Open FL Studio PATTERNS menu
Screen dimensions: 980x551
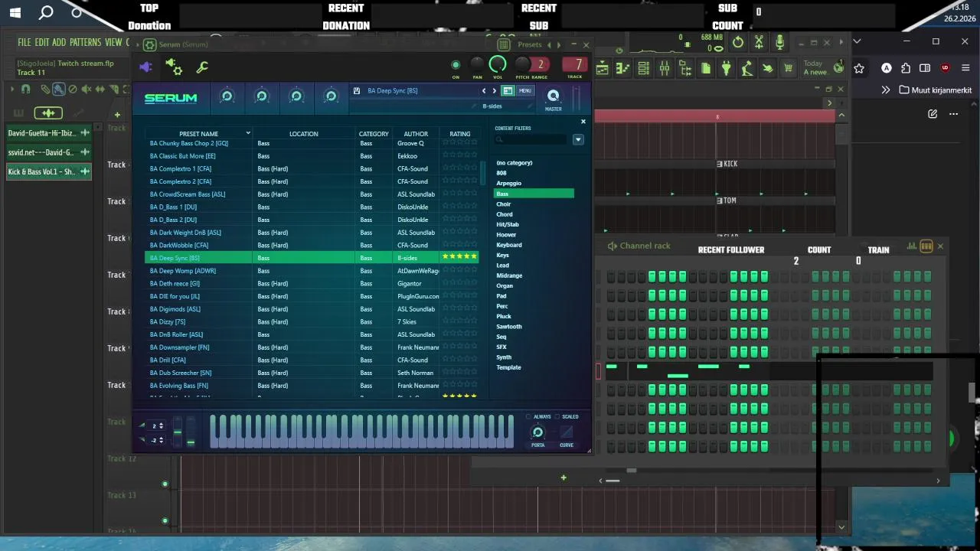click(x=85, y=42)
